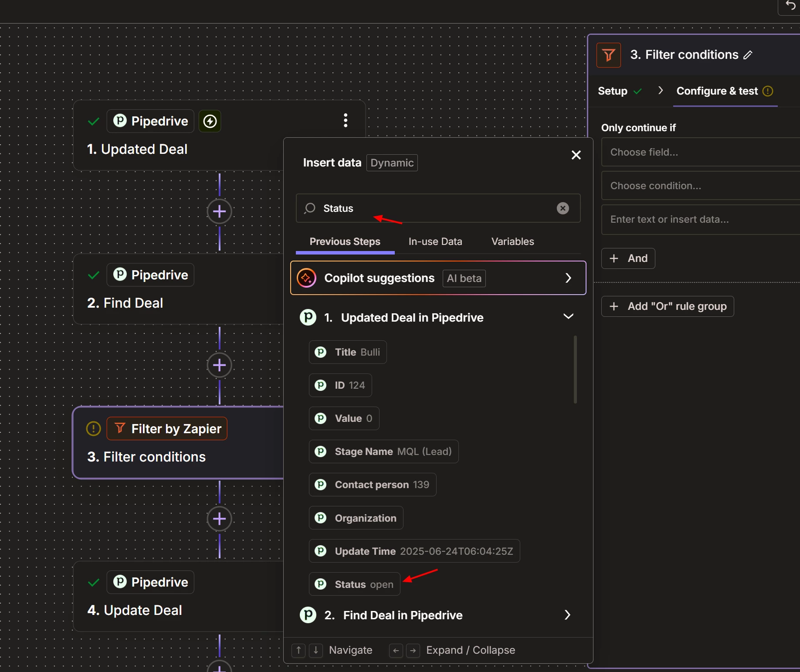Insert the Title Bulli field

[x=348, y=352]
